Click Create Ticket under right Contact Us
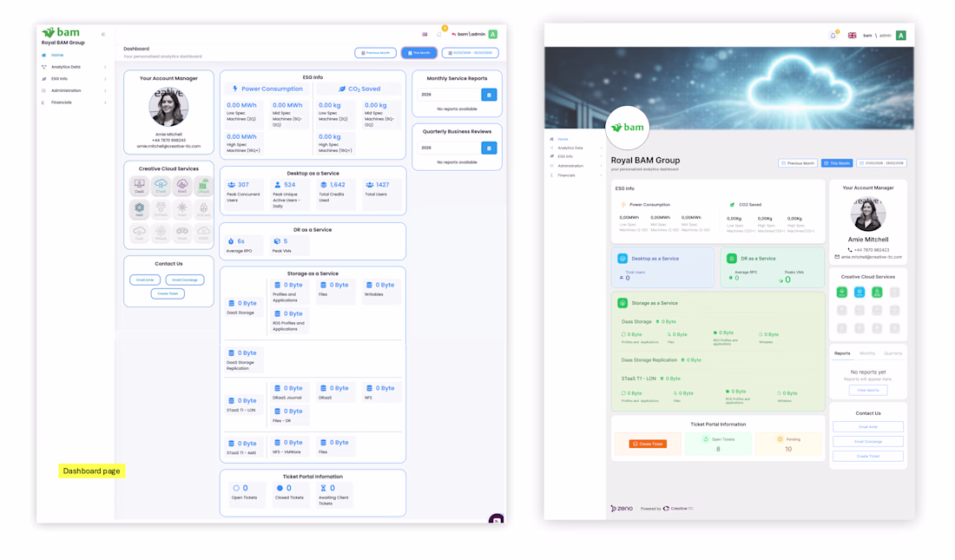955x560 pixels. click(x=868, y=456)
